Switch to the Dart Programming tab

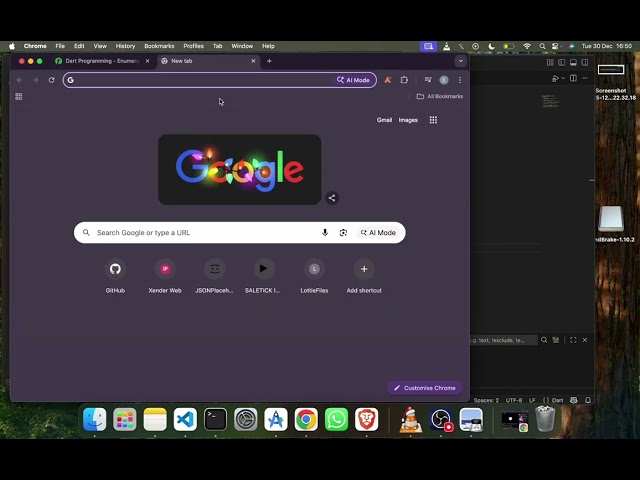100,61
